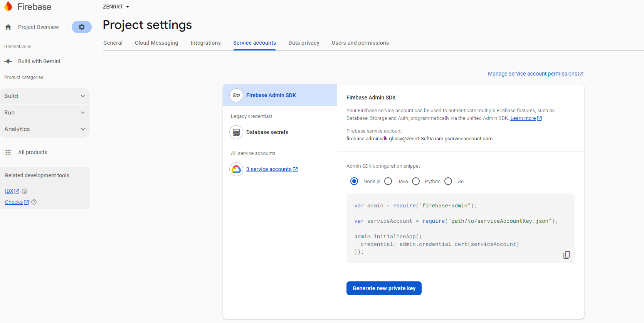The height and width of the screenshot is (323, 644).
Task: Select the Java radio option
Action: click(388, 181)
